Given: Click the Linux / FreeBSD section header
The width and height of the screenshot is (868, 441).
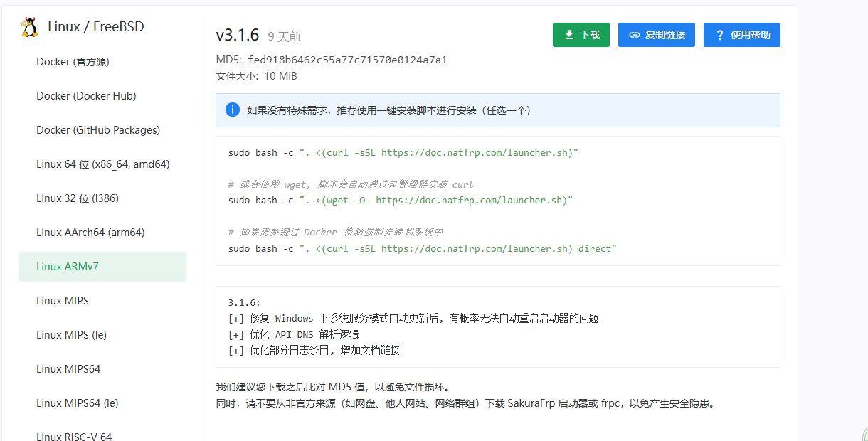Looking at the screenshot, I should tap(95, 27).
